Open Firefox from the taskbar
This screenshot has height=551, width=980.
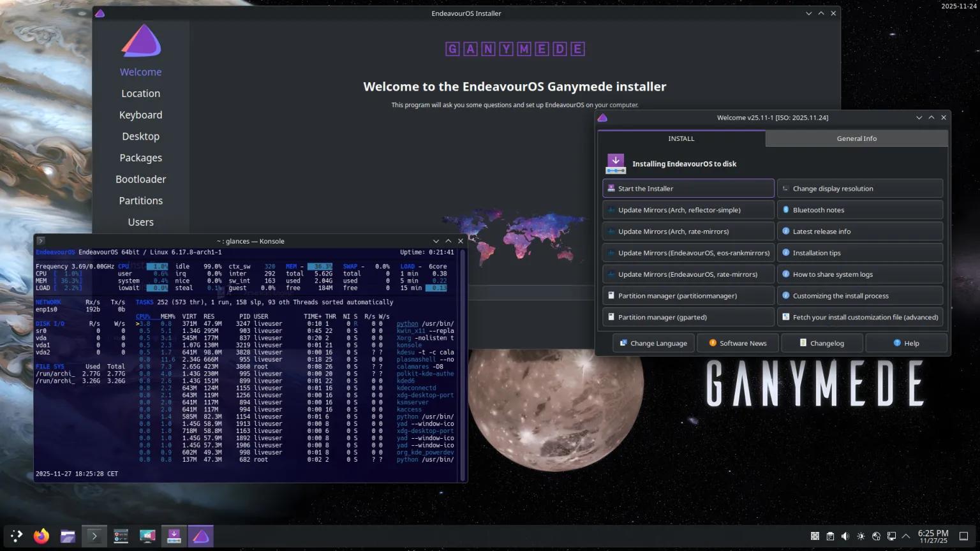point(41,536)
